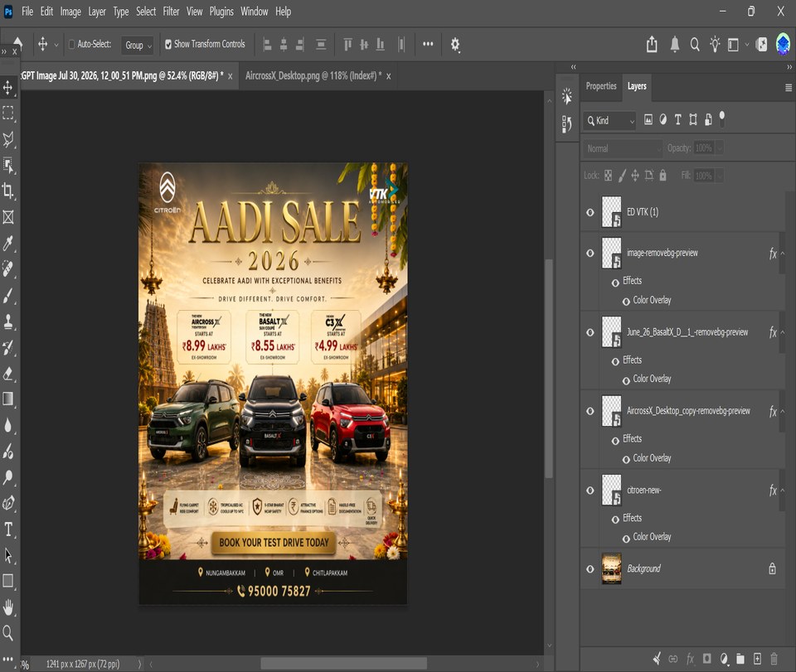
Task: Select the Eraser tool
Action: (x=8, y=373)
